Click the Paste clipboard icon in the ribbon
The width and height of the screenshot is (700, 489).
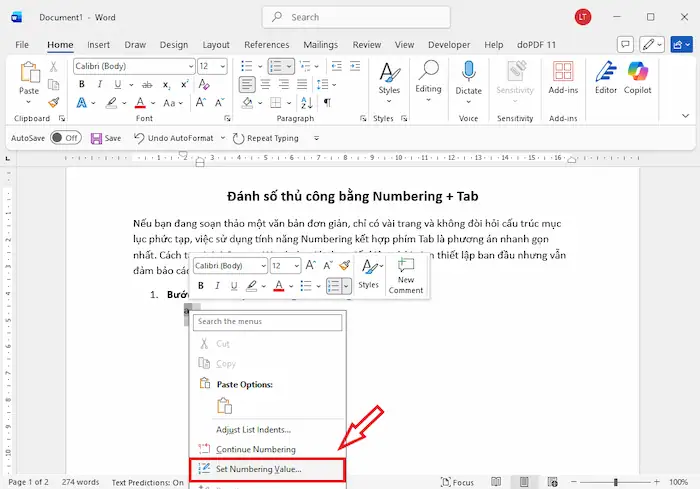[29, 72]
